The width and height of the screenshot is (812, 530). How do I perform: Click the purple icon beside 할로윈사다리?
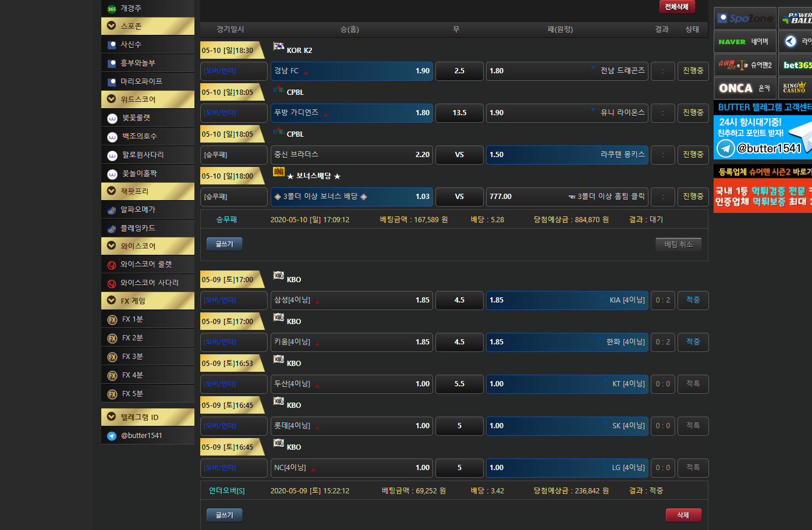coord(112,155)
